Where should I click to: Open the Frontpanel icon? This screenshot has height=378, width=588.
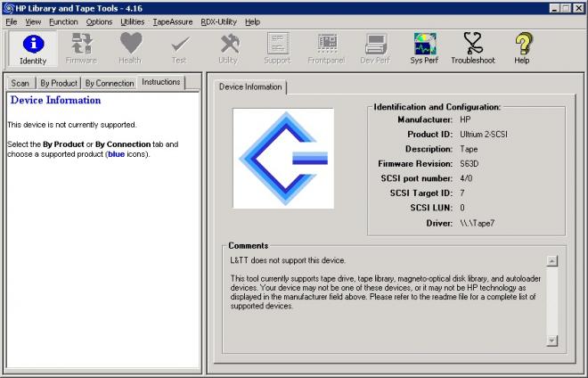(327, 49)
